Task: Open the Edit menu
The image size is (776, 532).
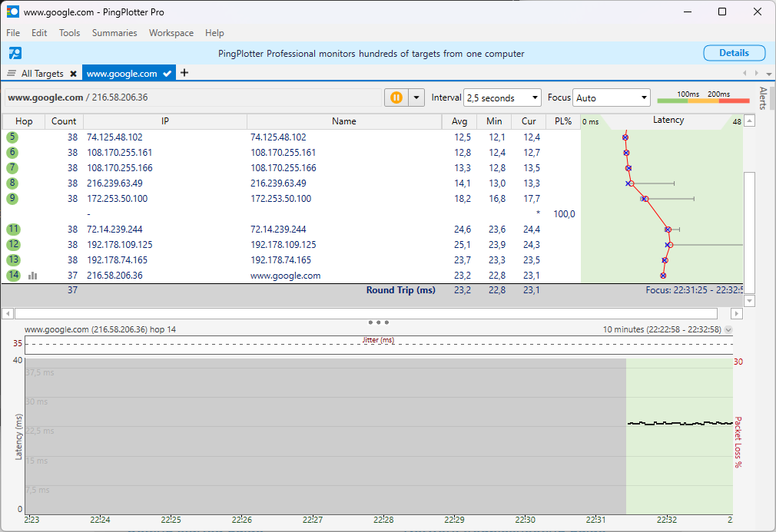Action: [39, 33]
